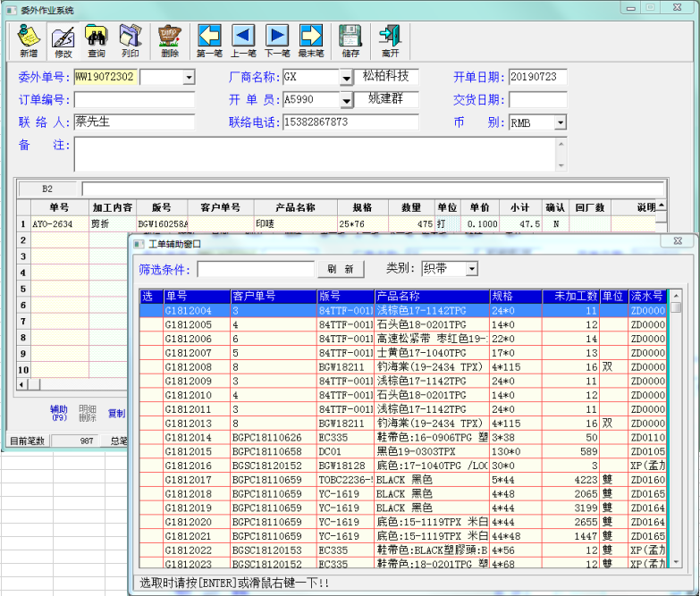Open dropdown next to 委外单号 field
Viewport: 700px width, 596px height.
(x=190, y=78)
